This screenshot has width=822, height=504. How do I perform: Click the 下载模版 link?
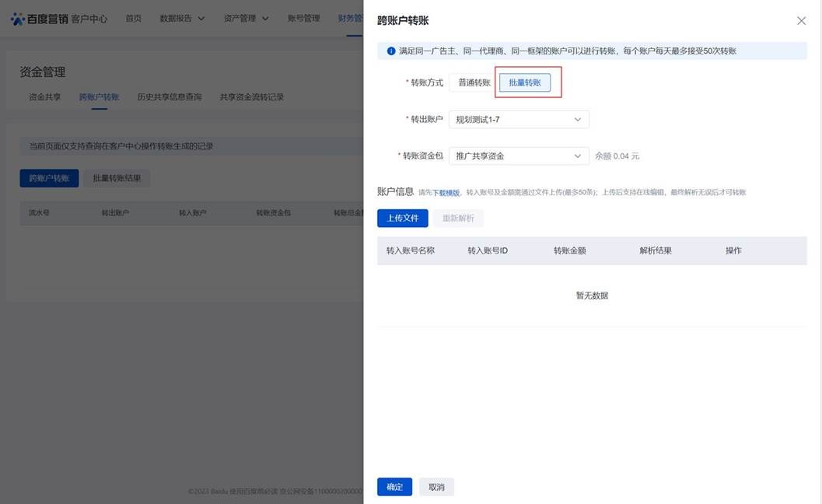click(x=446, y=192)
